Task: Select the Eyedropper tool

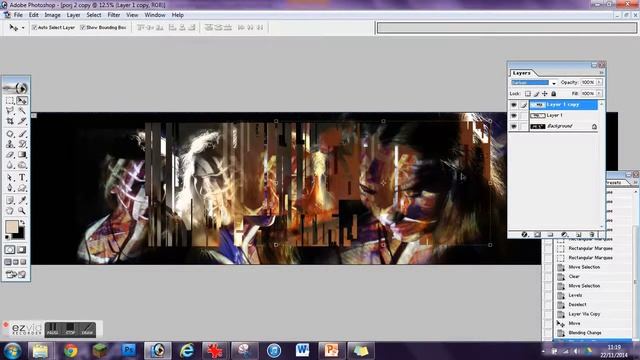Action: pyautogui.click(x=22, y=200)
